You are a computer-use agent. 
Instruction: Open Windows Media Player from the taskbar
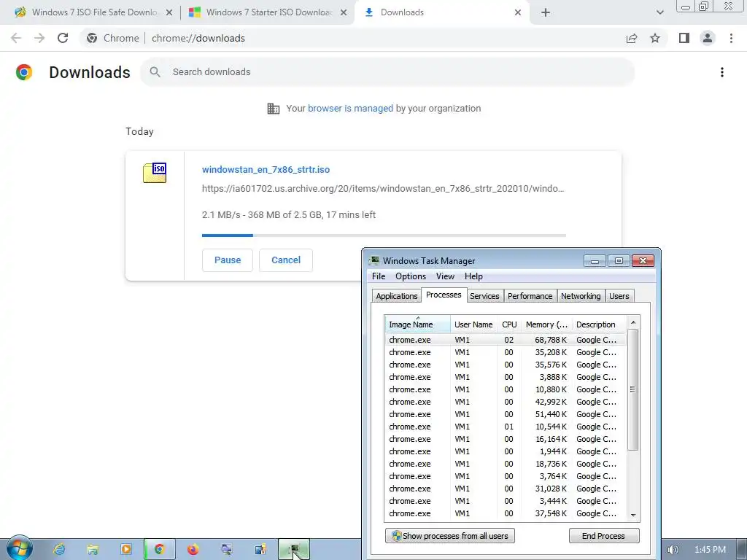tap(125, 550)
